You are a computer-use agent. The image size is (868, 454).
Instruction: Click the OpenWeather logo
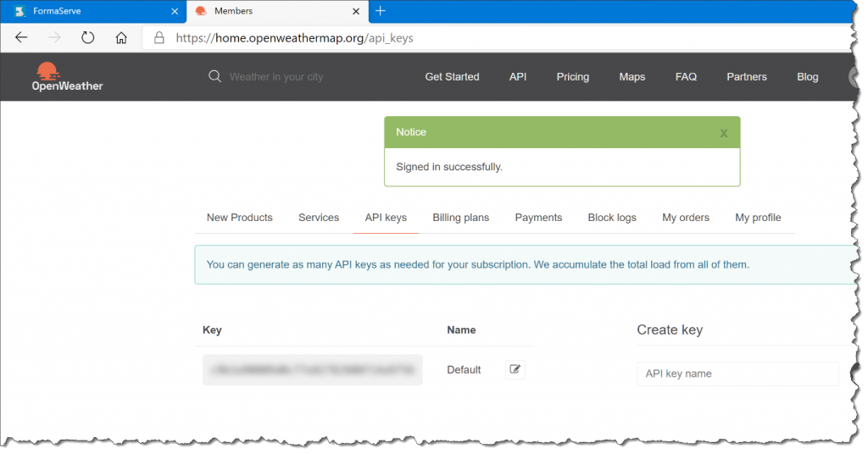pos(67,76)
